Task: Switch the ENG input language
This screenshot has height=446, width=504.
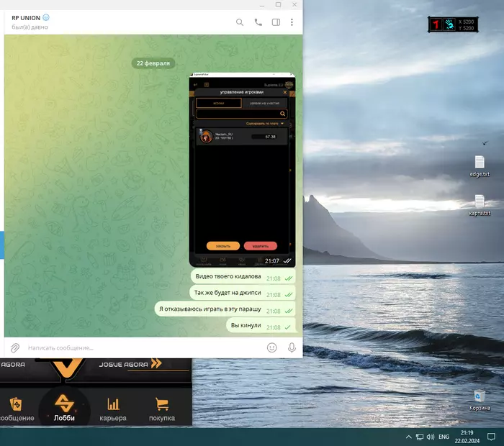Action: coord(444,437)
